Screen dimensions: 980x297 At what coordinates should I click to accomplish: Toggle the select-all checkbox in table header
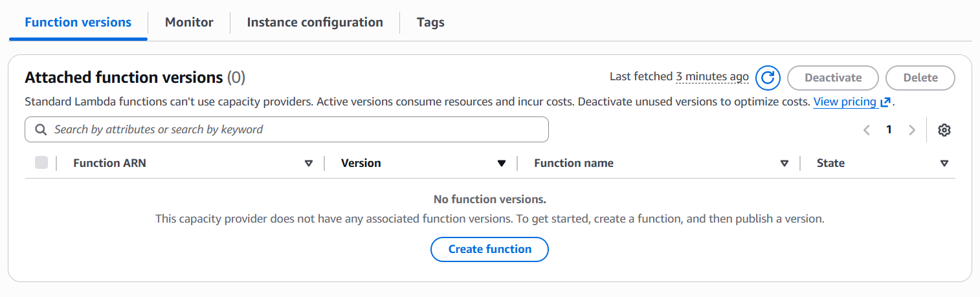coord(41,163)
